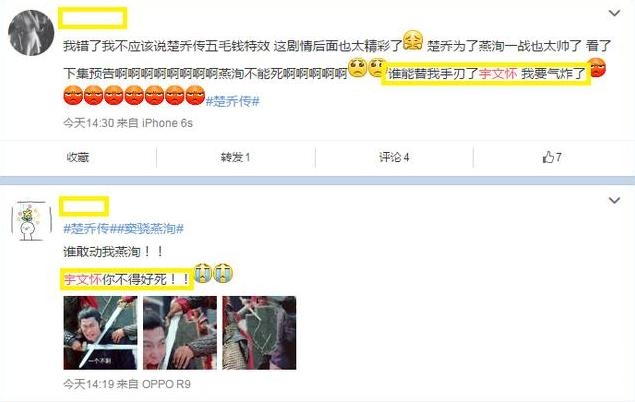Click 今天14:19 timestamp of second post

tap(88, 384)
